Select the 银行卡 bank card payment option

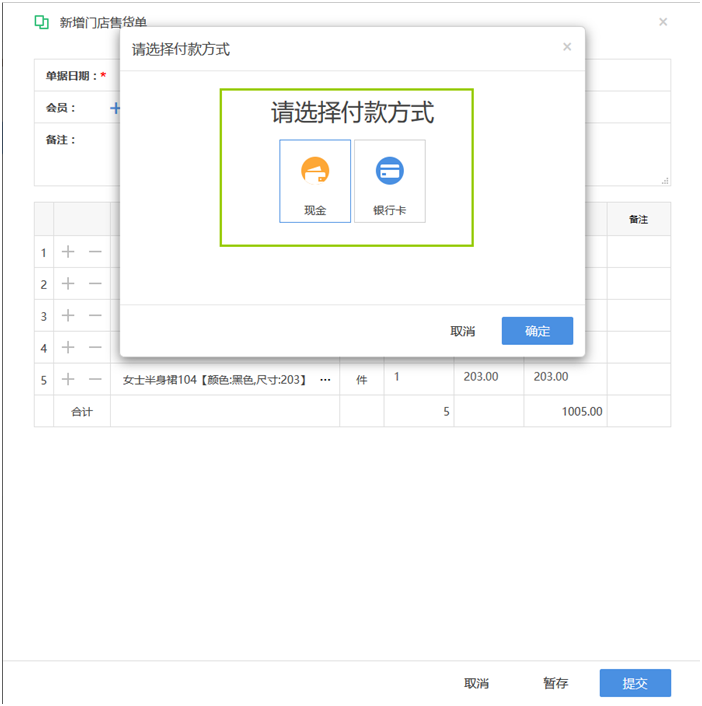pos(389,181)
